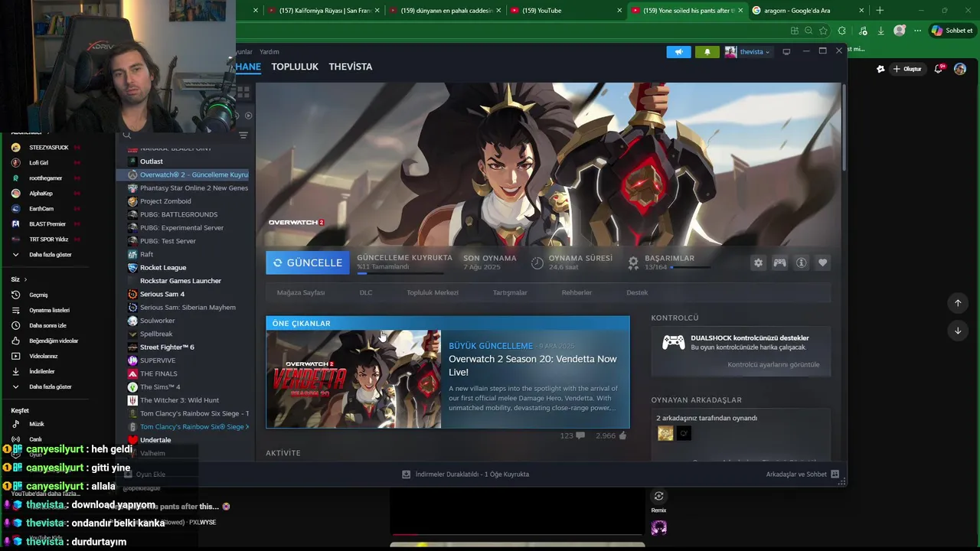This screenshot has height=551, width=980.
Task: Open the Tartışmalar tab
Action: coord(510,292)
